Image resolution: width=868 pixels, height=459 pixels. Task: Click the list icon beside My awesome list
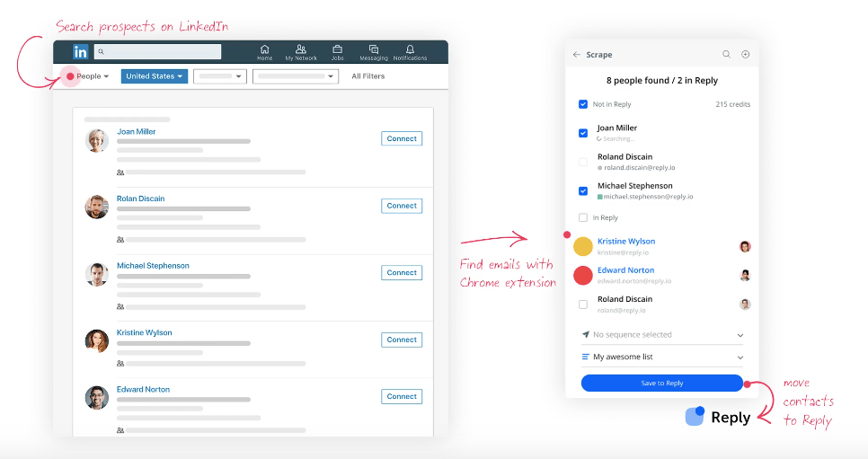(x=585, y=357)
